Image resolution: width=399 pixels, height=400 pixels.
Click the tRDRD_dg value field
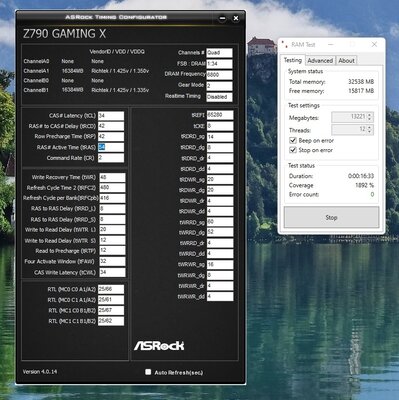(220, 147)
